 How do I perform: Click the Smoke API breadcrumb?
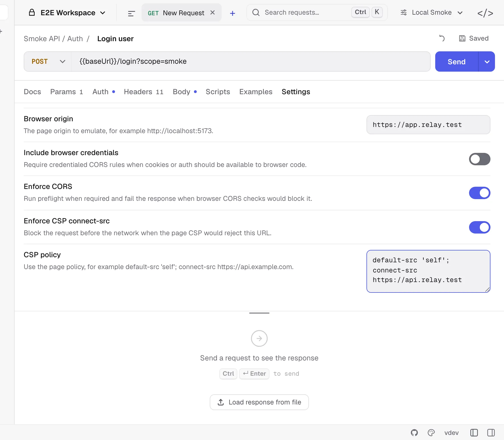tap(42, 39)
